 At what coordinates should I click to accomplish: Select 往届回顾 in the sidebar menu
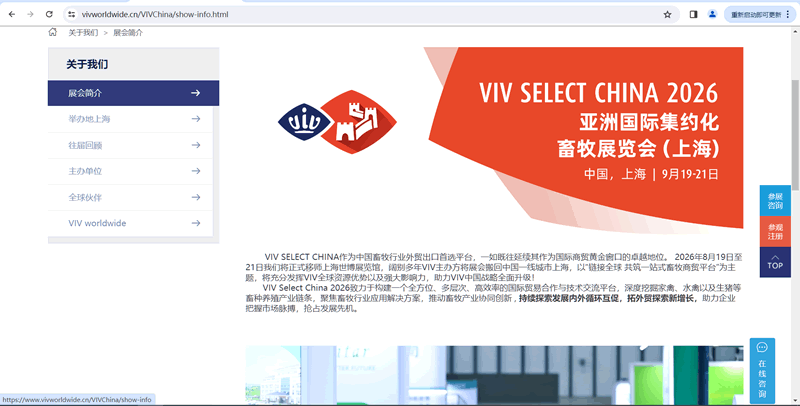[x=85, y=145]
